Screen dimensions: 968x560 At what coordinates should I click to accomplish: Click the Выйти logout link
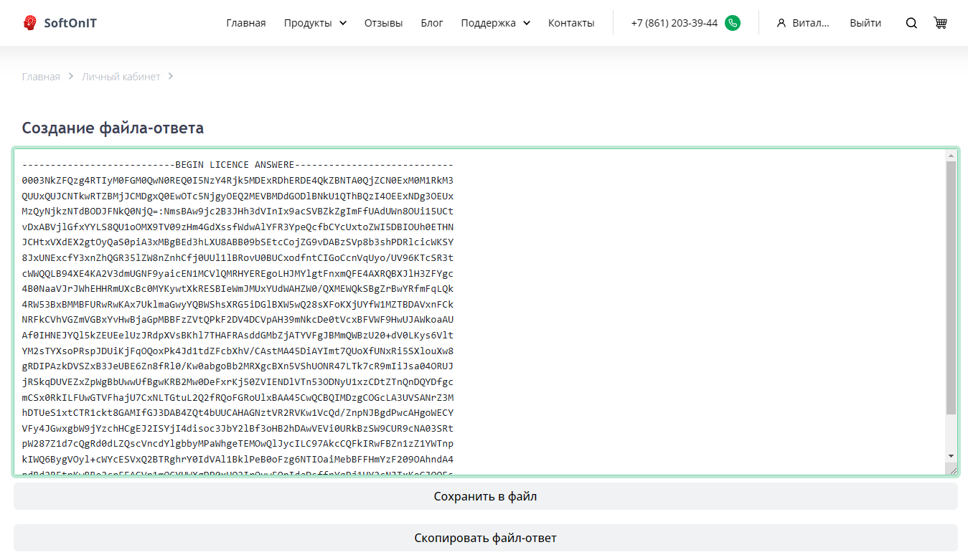(865, 23)
